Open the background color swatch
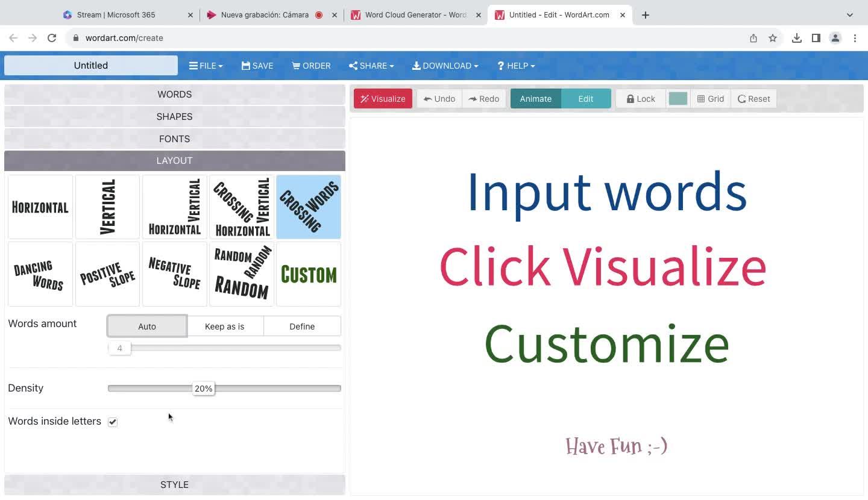Viewport: 868px width, 500px height. point(678,99)
